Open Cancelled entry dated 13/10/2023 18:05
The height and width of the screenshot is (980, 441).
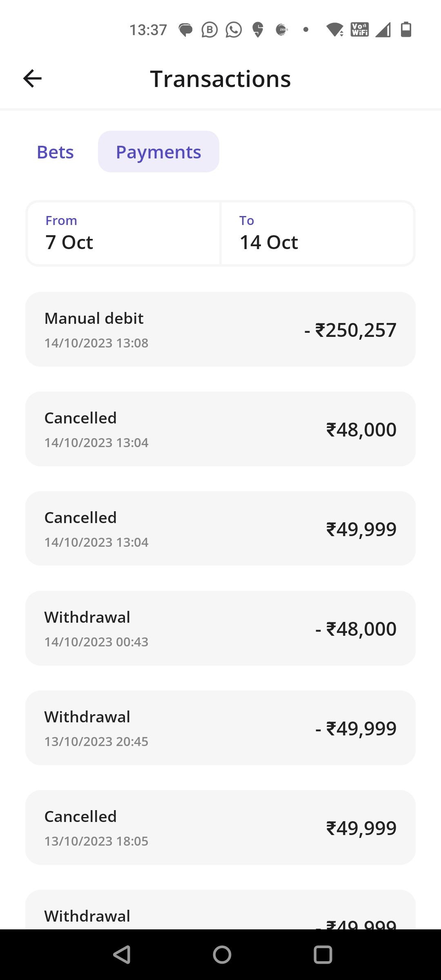(x=220, y=827)
